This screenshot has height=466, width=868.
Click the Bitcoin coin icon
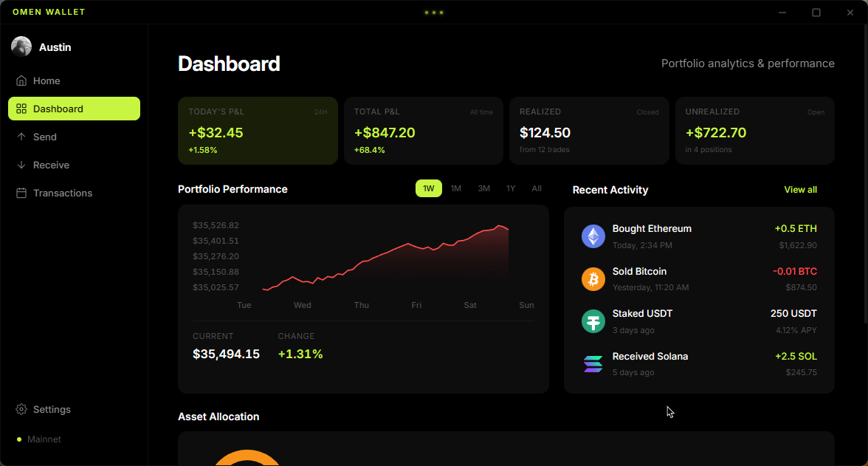593,279
